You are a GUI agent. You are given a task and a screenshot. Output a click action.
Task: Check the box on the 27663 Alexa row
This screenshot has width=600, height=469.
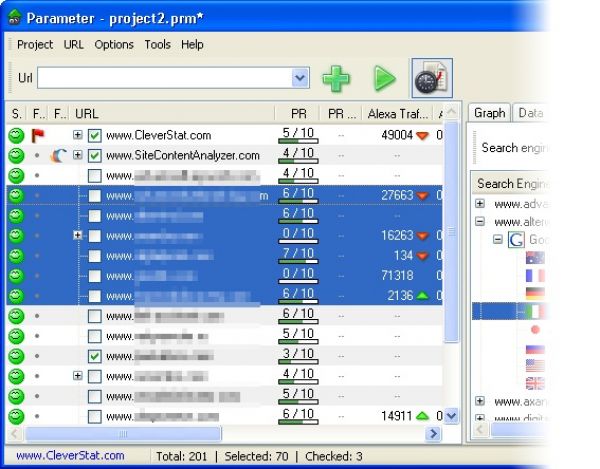coord(95,196)
